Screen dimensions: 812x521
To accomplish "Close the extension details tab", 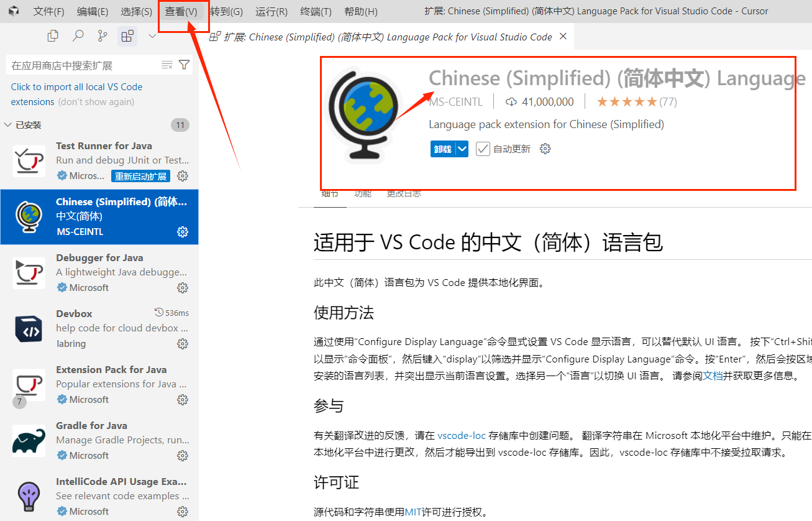I will pyautogui.click(x=563, y=37).
